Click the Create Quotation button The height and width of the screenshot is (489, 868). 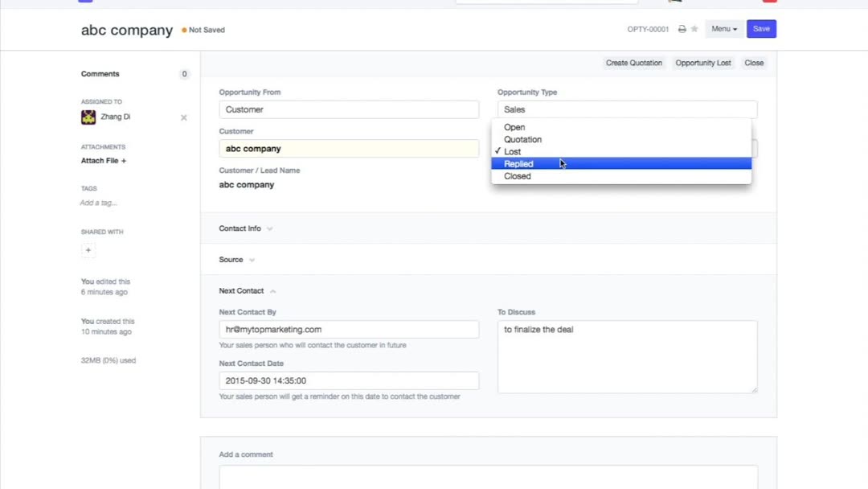pos(634,63)
